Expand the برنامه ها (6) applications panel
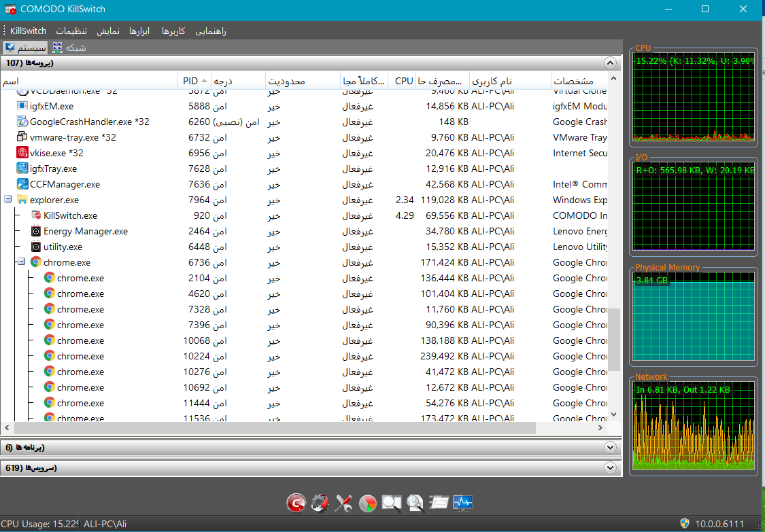Image resolution: width=765 pixels, height=532 pixels. [x=610, y=447]
